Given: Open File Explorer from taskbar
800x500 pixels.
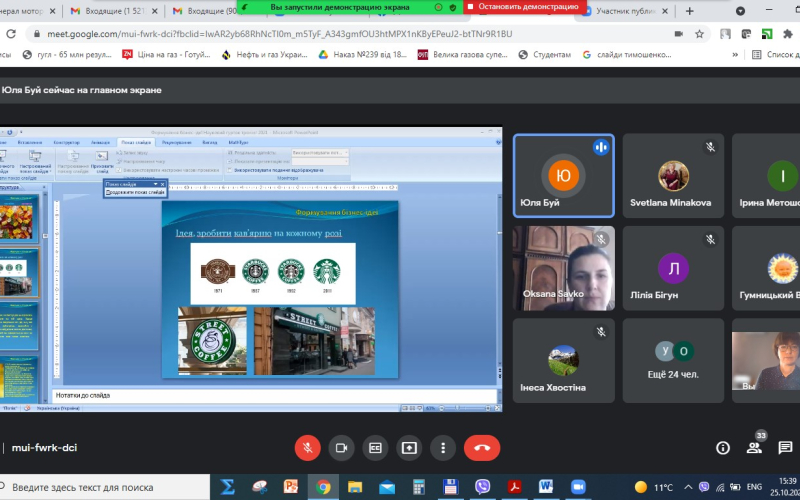Looking at the screenshot, I should click(355, 487).
